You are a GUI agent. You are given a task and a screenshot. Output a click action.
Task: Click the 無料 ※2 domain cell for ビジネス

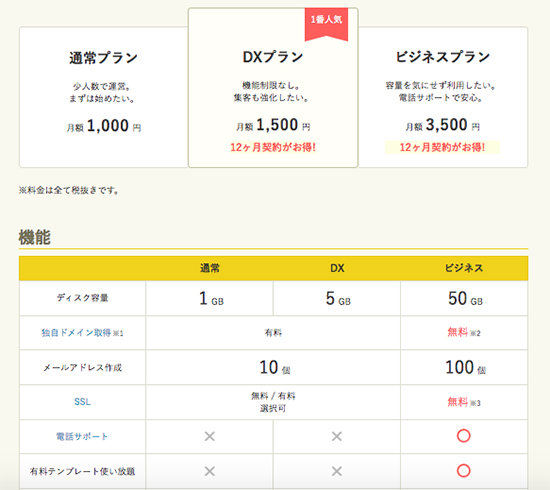464,332
